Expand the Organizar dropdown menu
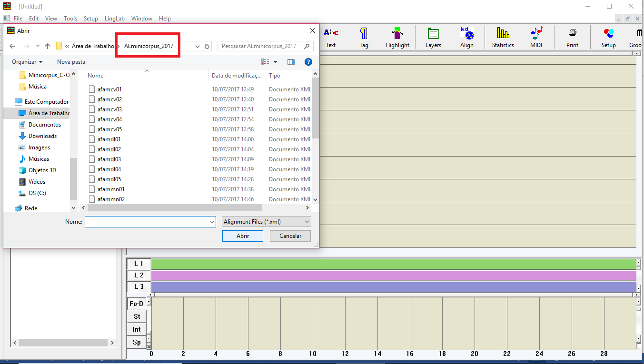The image size is (644, 364). (x=27, y=62)
